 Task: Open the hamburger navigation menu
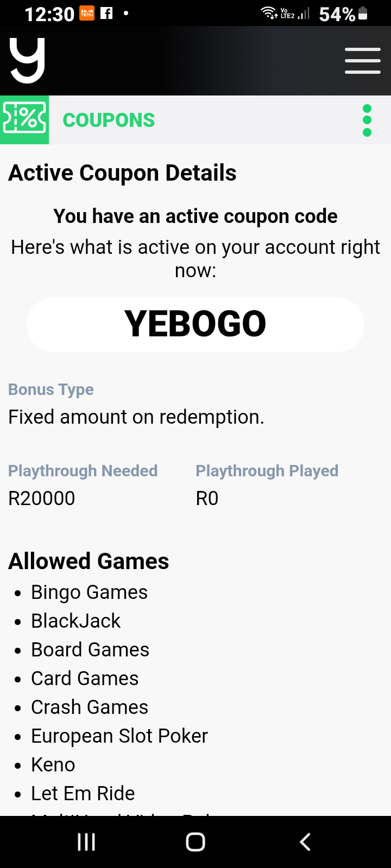point(362,60)
